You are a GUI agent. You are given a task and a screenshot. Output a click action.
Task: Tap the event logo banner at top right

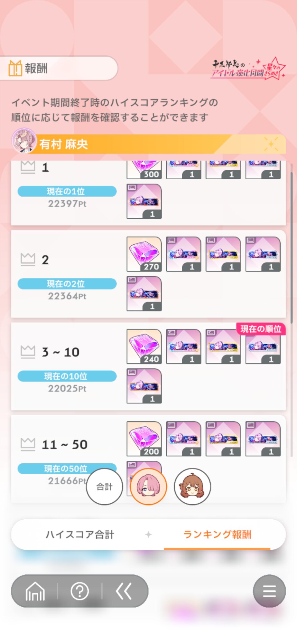click(248, 69)
